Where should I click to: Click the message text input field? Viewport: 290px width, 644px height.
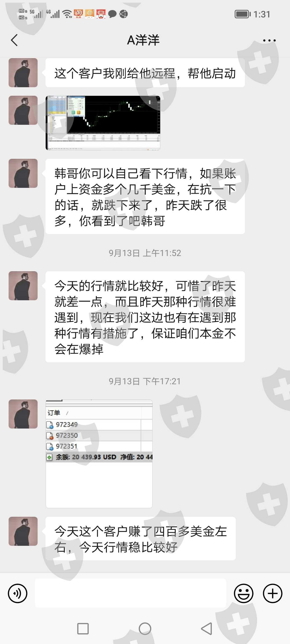coord(130,593)
